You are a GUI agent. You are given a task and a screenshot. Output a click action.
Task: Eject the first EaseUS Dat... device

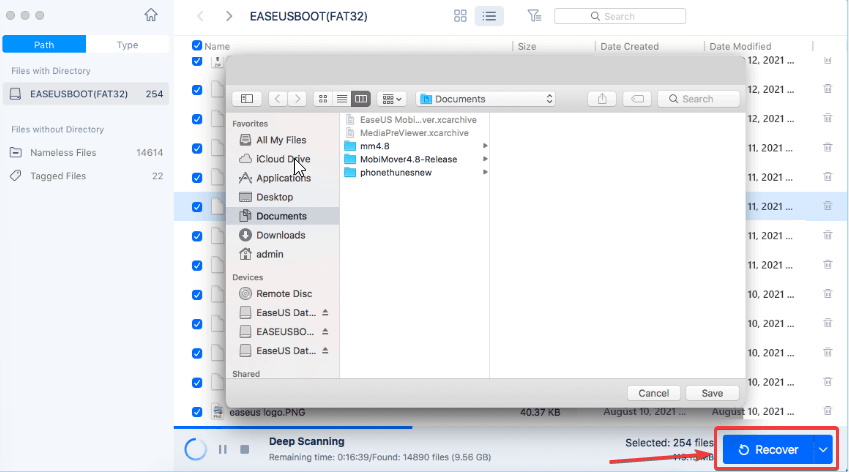click(x=325, y=312)
